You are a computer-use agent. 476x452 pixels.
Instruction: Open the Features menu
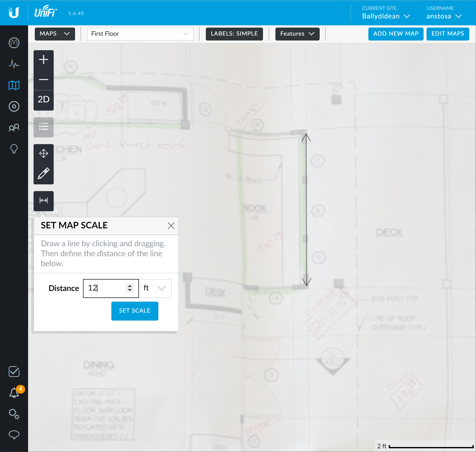297,34
